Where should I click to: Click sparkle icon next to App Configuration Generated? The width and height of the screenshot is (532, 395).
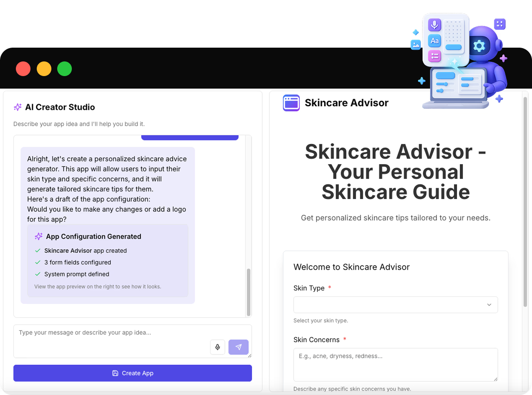click(x=38, y=237)
